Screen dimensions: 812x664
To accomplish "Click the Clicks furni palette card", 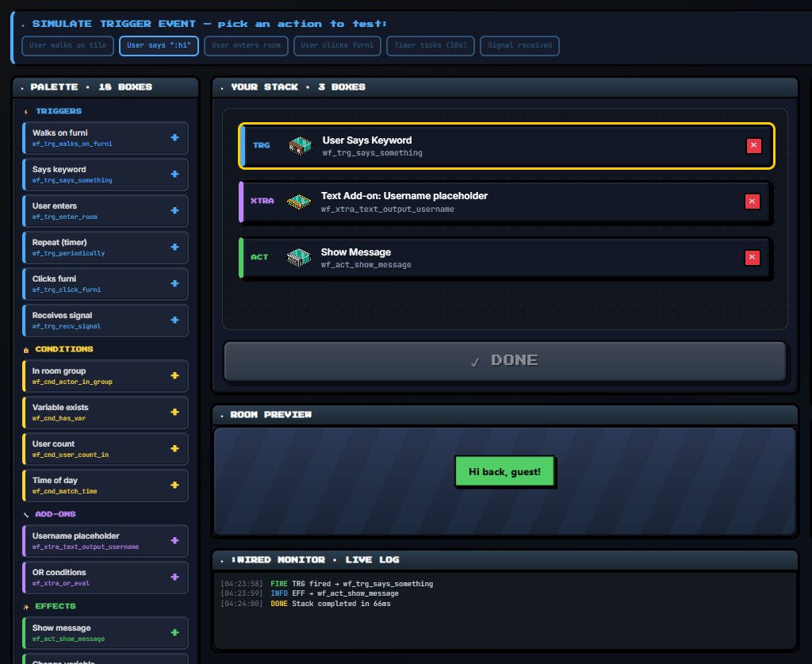I will [105, 284].
